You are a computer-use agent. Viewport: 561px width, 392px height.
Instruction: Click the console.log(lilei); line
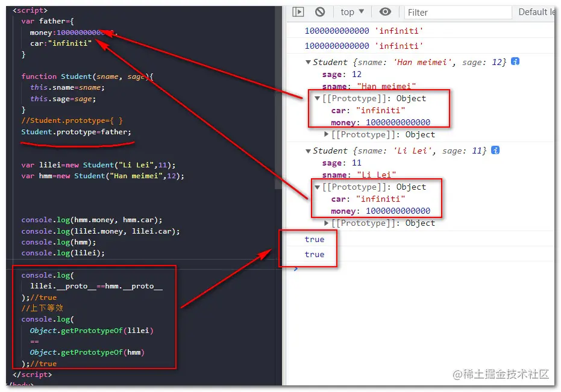[x=63, y=253]
